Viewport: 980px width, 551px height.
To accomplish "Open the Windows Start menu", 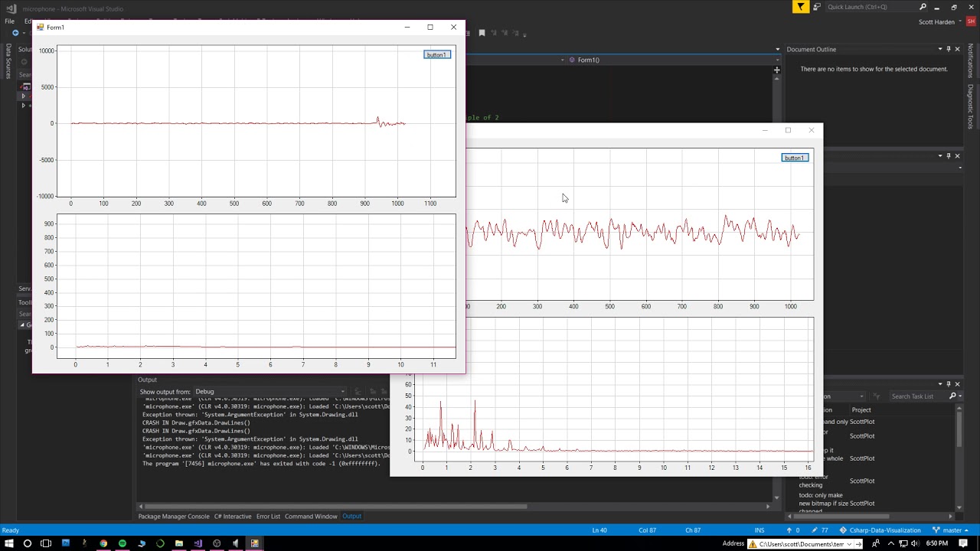I will point(9,543).
